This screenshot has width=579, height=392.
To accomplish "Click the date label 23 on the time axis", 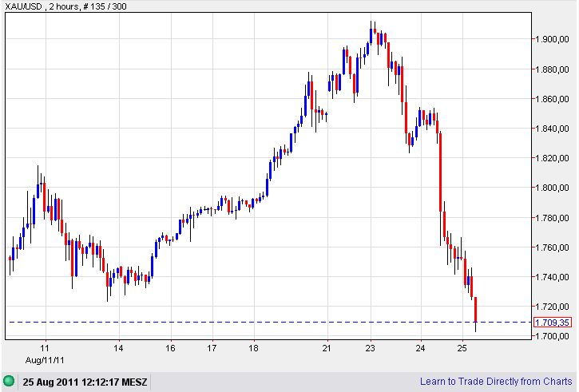I will [370, 348].
